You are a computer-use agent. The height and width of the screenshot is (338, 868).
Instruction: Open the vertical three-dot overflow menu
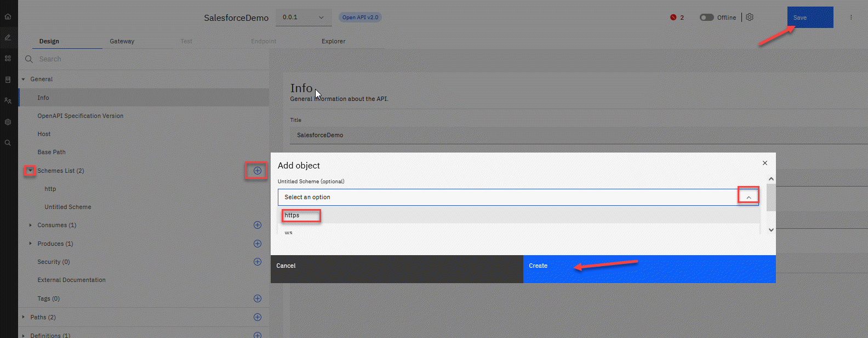[x=851, y=18]
